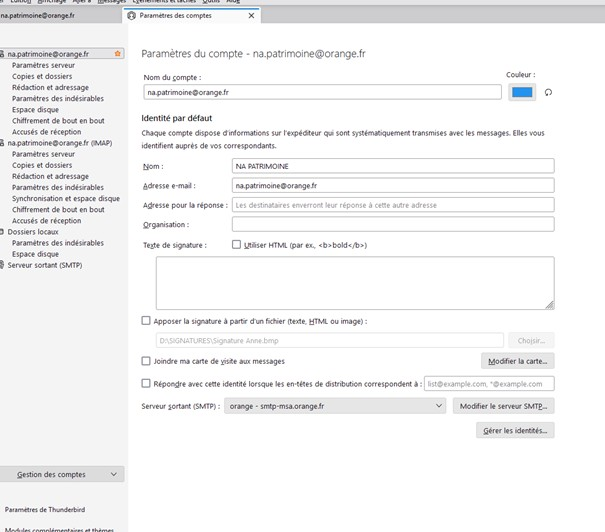This screenshot has height=532, width=605.
Task: Click the Nom field containing NA PATRIMOINE
Action: click(x=393, y=166)
